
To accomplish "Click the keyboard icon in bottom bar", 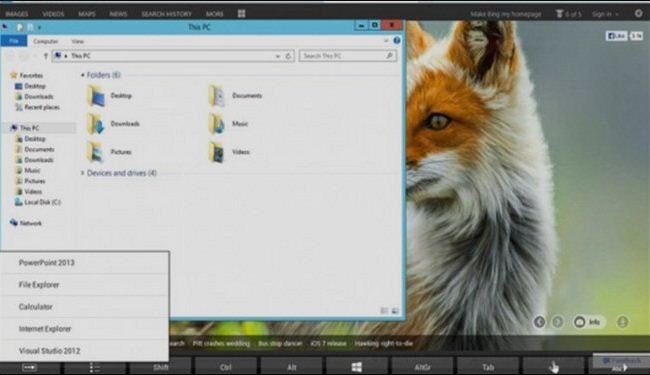I will pyautogui.click(x=30, y=368).
